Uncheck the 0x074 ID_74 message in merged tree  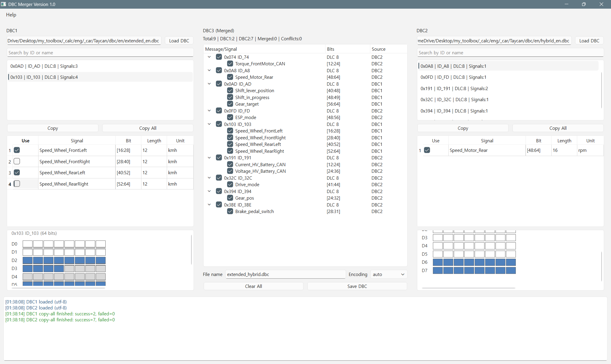coord(219,57)
